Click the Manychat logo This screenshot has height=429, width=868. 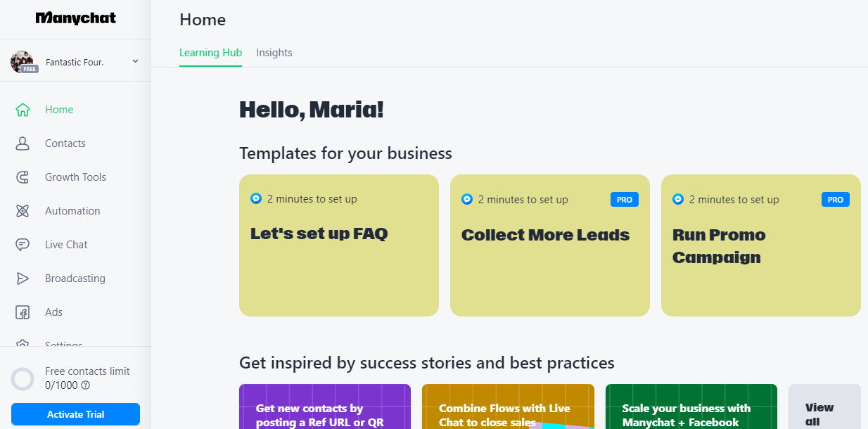tap(75, 18)
